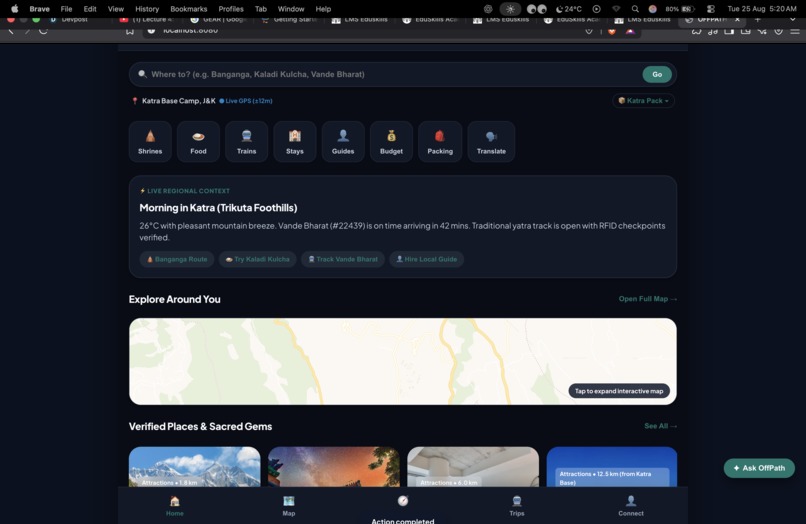Open a new browser tab with plus
Viewport: 806px width, 524px height.
point(757,20)
